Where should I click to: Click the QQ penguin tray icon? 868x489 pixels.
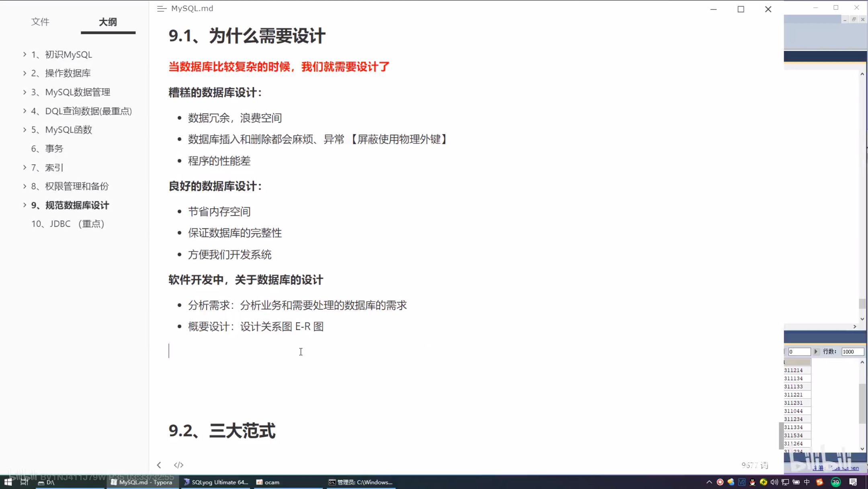[752, 482]
